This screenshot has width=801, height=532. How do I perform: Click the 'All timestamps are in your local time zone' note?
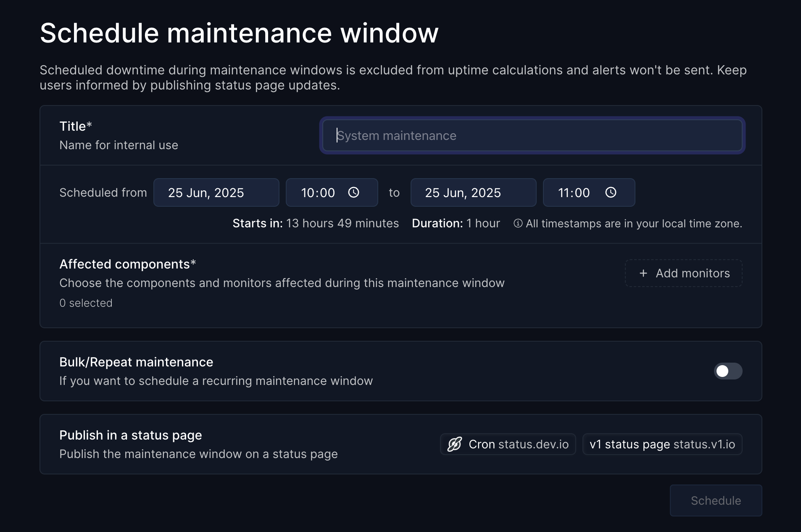[634, 224]
